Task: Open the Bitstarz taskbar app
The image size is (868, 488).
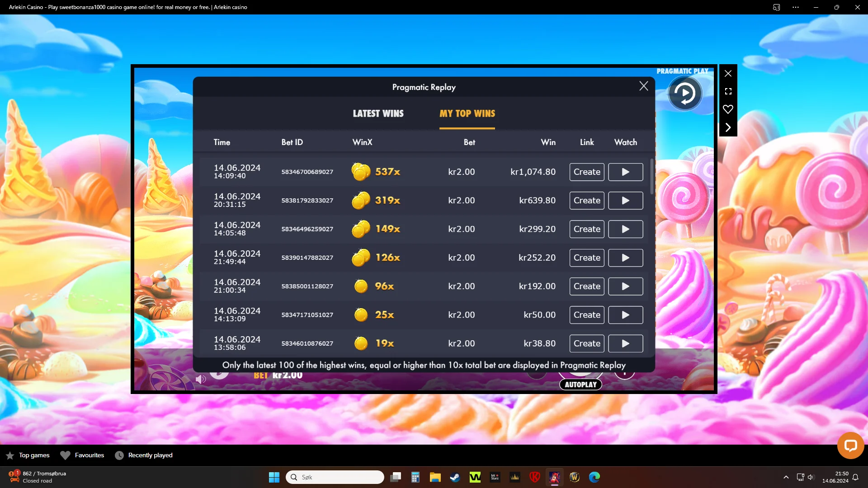Action: click(495, 477)
